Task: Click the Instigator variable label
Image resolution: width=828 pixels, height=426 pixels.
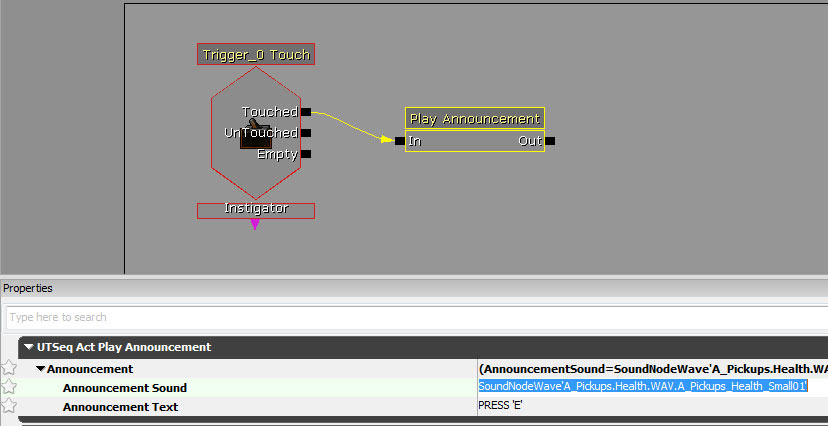Action: point(256,209)
